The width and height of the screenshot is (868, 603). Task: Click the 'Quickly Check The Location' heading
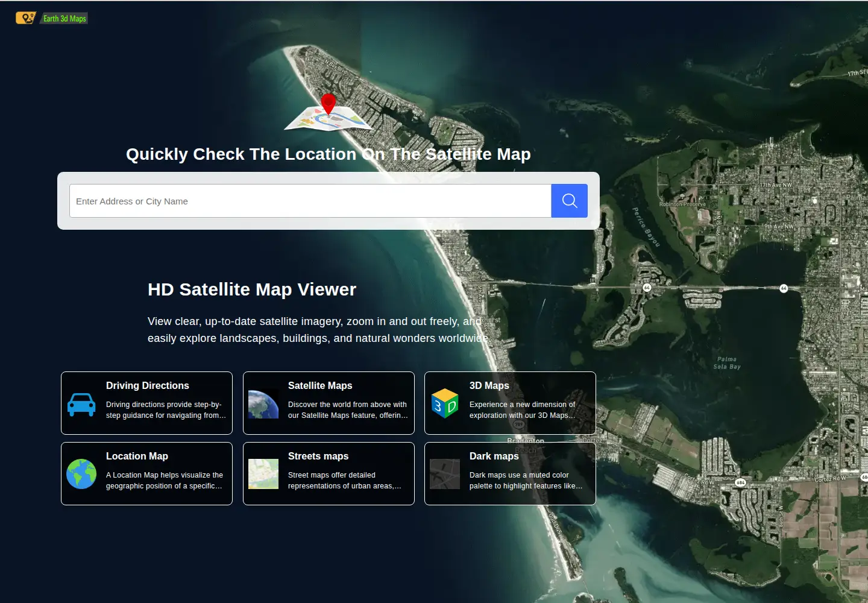click(329, 154)
